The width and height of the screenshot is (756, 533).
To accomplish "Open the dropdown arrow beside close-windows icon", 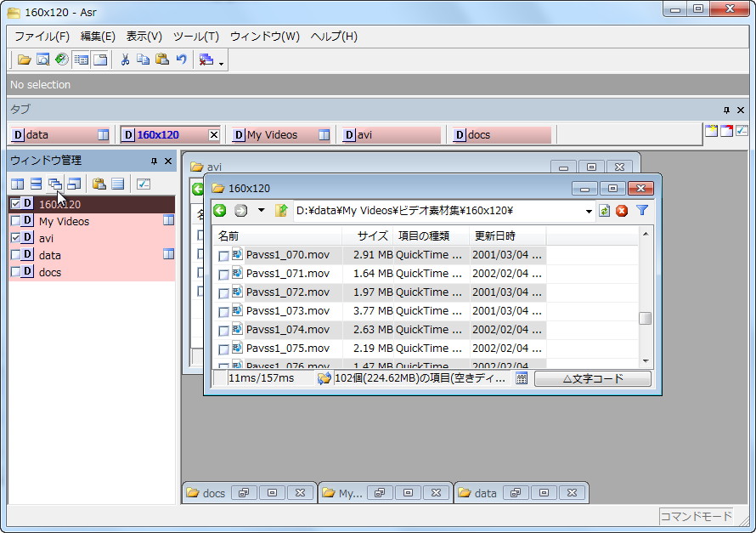I will (222, 63).
